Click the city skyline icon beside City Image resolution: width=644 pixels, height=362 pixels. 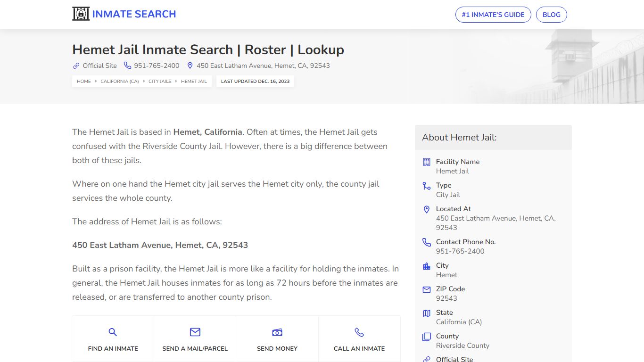pyautogui.click(x=427, y=266)
